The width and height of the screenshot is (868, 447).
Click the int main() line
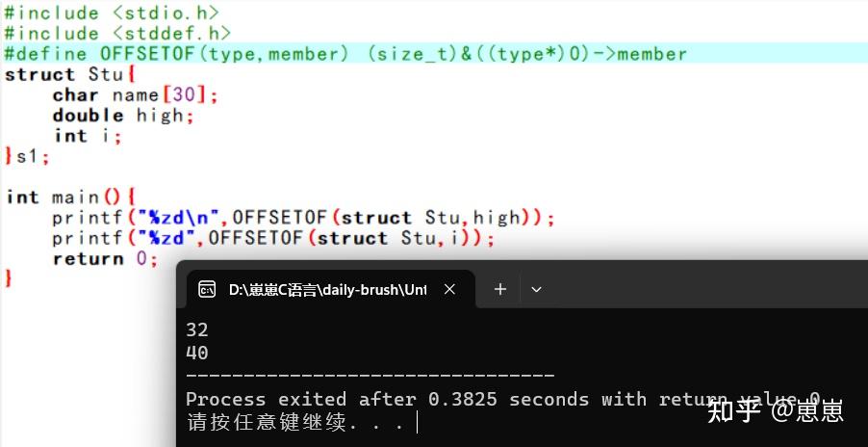(69, 197)
